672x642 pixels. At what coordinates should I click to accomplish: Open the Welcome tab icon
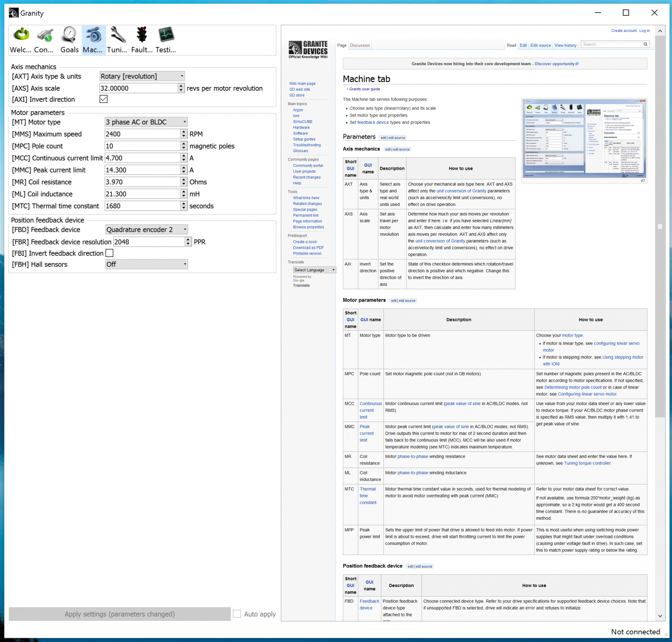tap(21, 40)
